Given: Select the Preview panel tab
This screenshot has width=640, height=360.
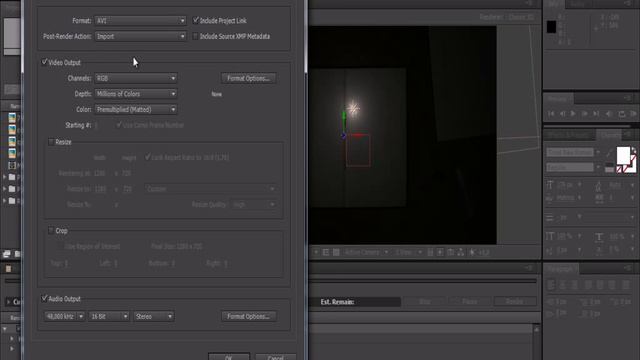Looking at the screenshot, I should [x=558, y=98].
